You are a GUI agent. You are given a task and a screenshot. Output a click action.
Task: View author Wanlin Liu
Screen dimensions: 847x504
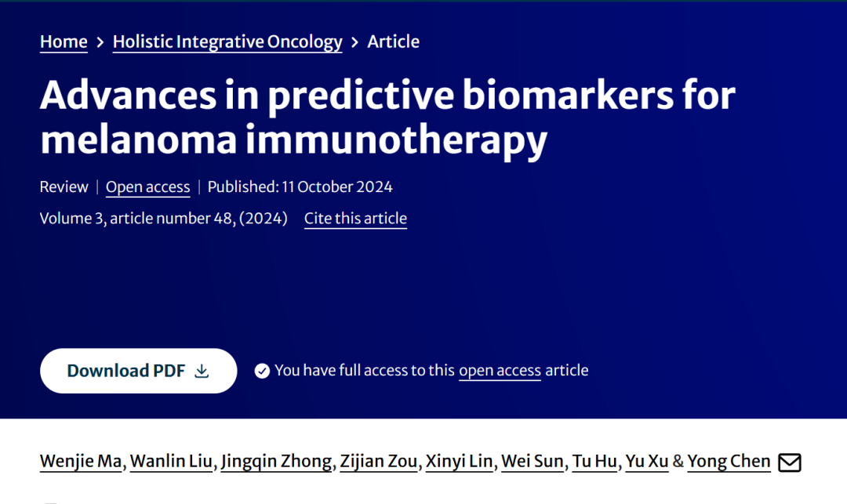(171, 462)
